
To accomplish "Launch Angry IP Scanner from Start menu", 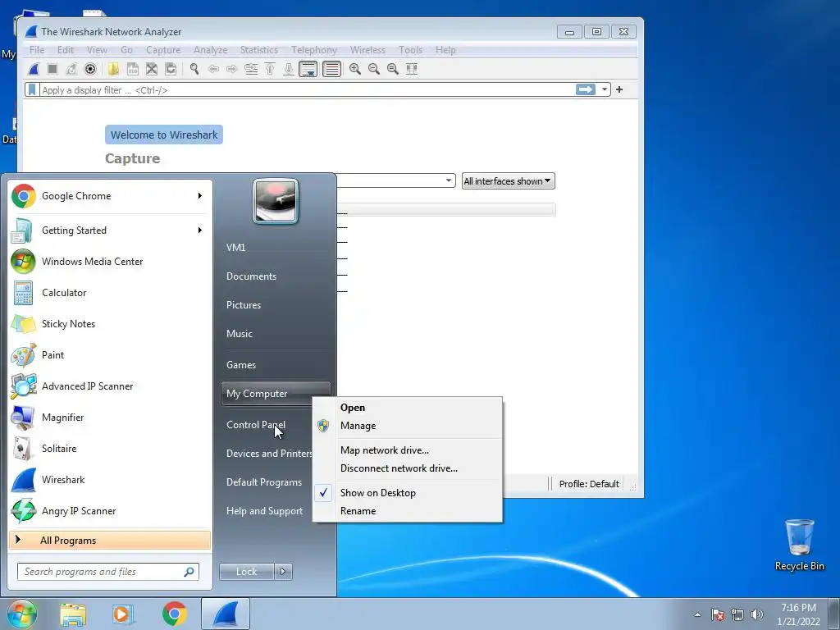I will coord(110,511).
